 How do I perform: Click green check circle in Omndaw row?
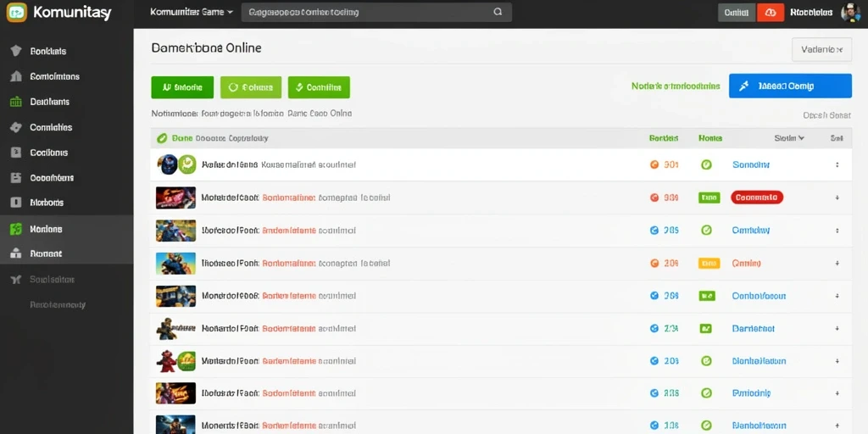[706, 231]
